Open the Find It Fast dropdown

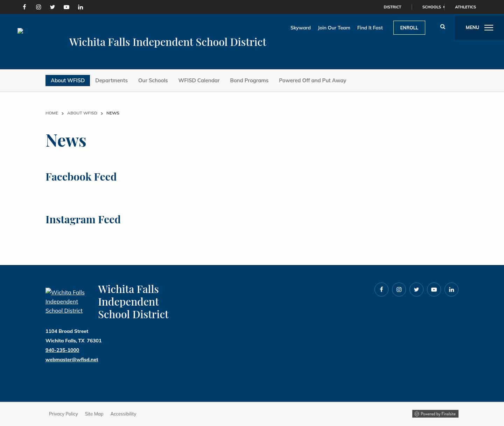[x=370, y=28]
